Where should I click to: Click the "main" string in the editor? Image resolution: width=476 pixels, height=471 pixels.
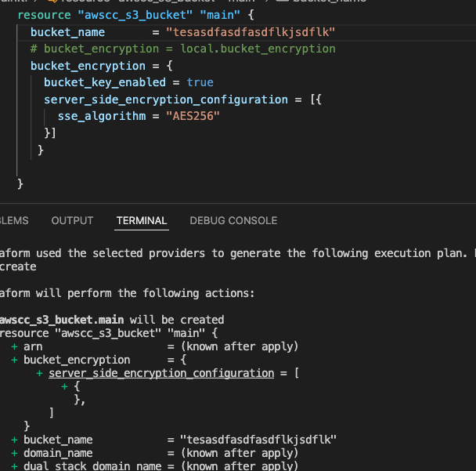point(220,15)
